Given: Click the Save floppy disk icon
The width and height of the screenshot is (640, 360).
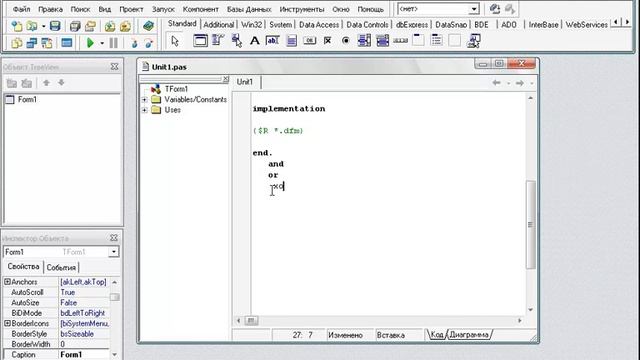Looking at the screenshot, I should pos(55,26).
